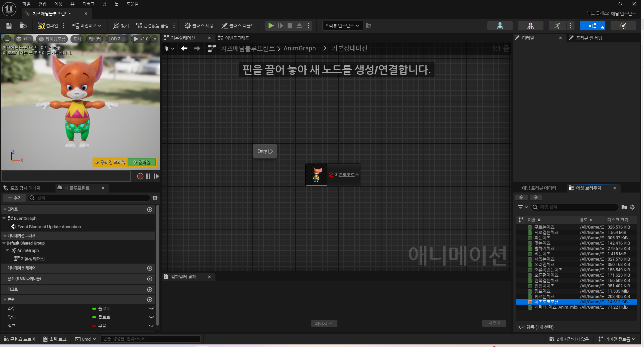Switch to skeletal mesh mode icon

pos(530,26)
